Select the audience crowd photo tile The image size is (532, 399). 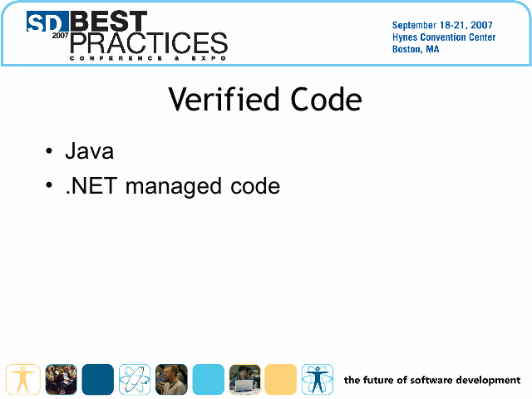point(61,379)
